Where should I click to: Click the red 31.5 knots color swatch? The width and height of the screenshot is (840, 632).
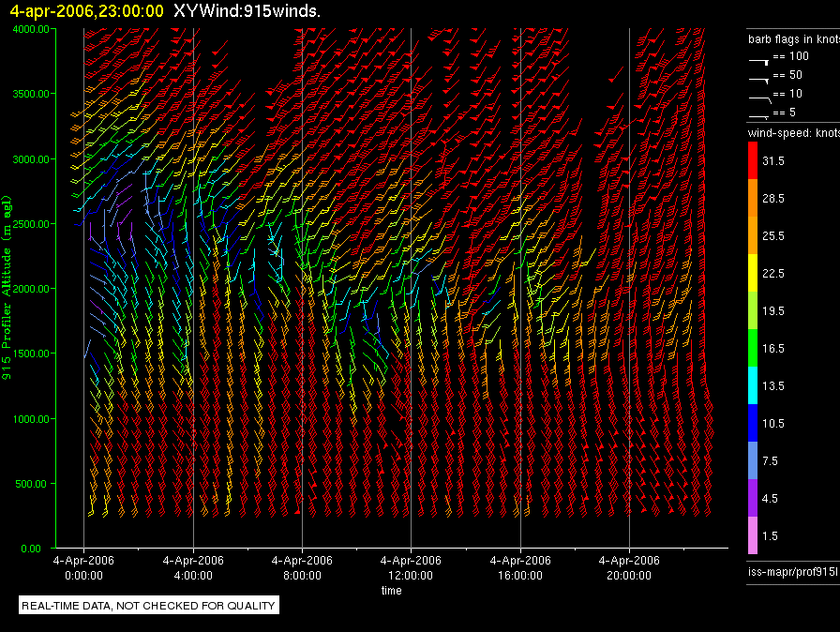pos(753,161)
